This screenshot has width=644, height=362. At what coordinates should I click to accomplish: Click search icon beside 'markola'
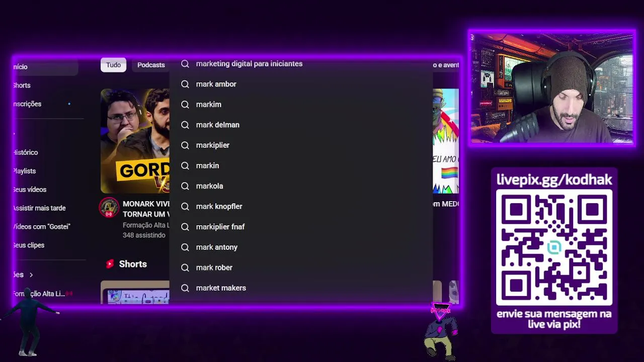185,186
